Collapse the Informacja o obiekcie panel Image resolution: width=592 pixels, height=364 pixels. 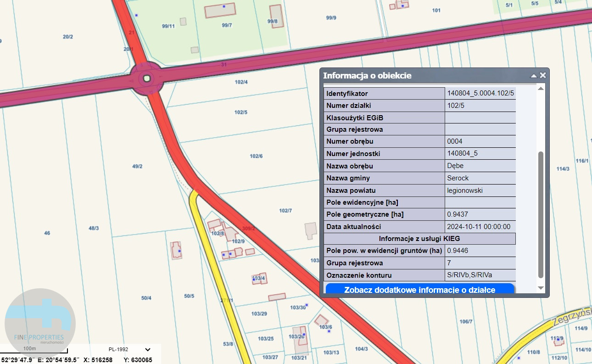click(533, 76)
